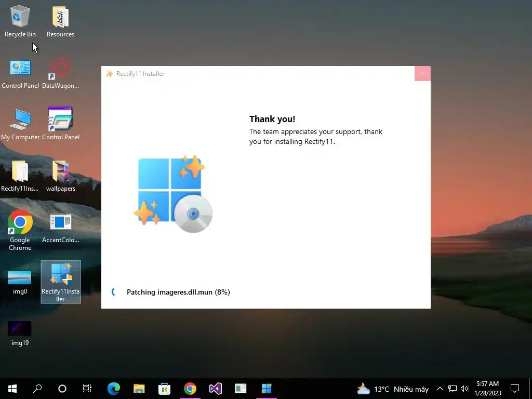Image resolution: width=532 pixels, height=399 pixels.
Task: Open File Explorer from taskbar
Action: coord(139,389)
